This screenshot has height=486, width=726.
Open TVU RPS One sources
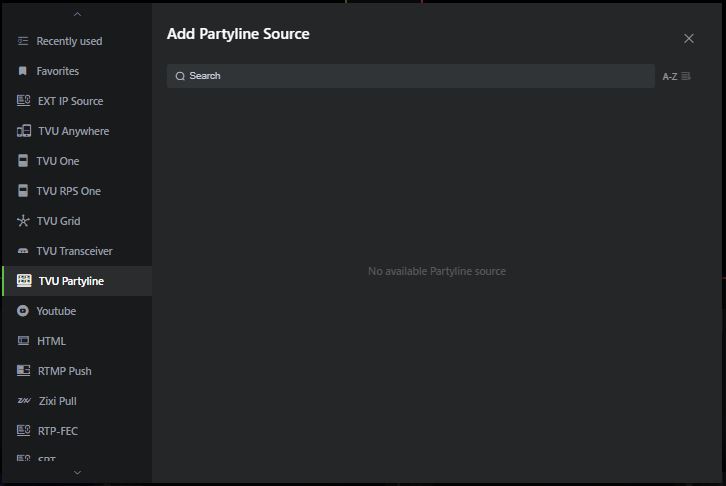77,191
